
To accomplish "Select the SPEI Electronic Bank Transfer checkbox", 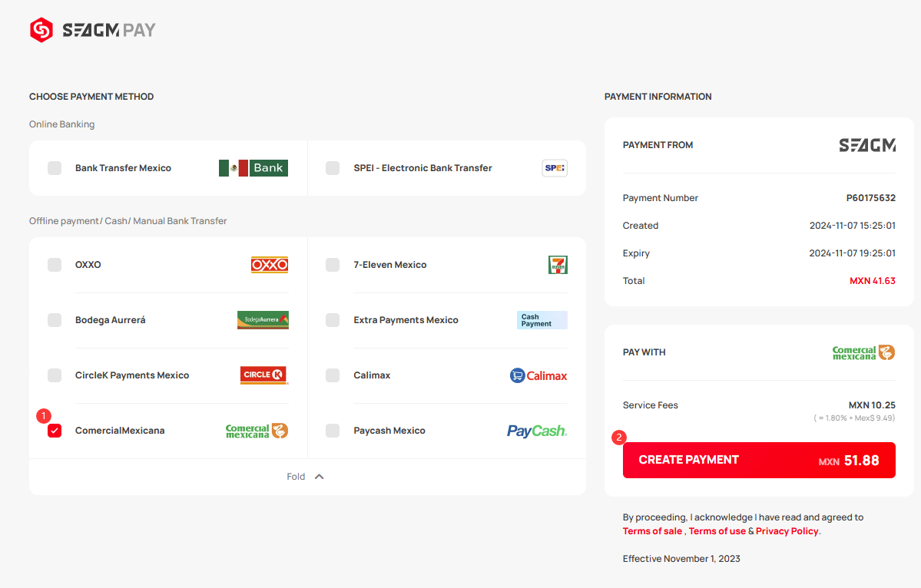I will (333, 168).
